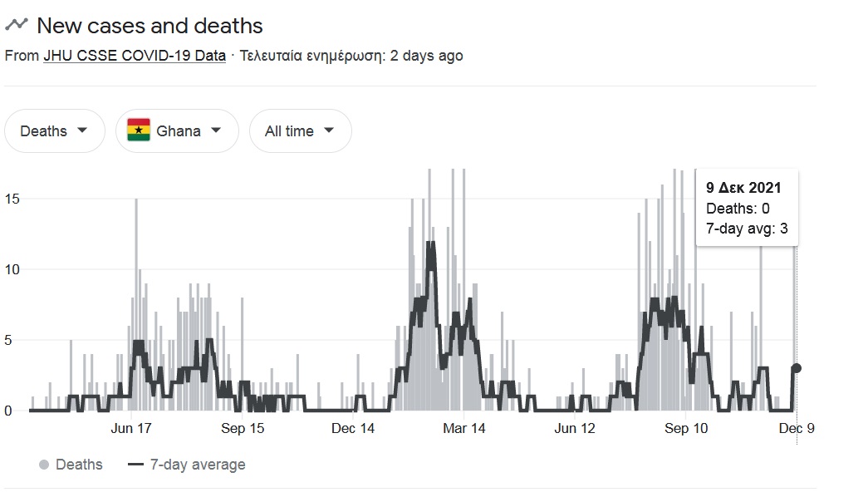Click the Dec 14 date axis label
Image resolution: width=868 pixels, height=497 pixels.
(353, 429)
